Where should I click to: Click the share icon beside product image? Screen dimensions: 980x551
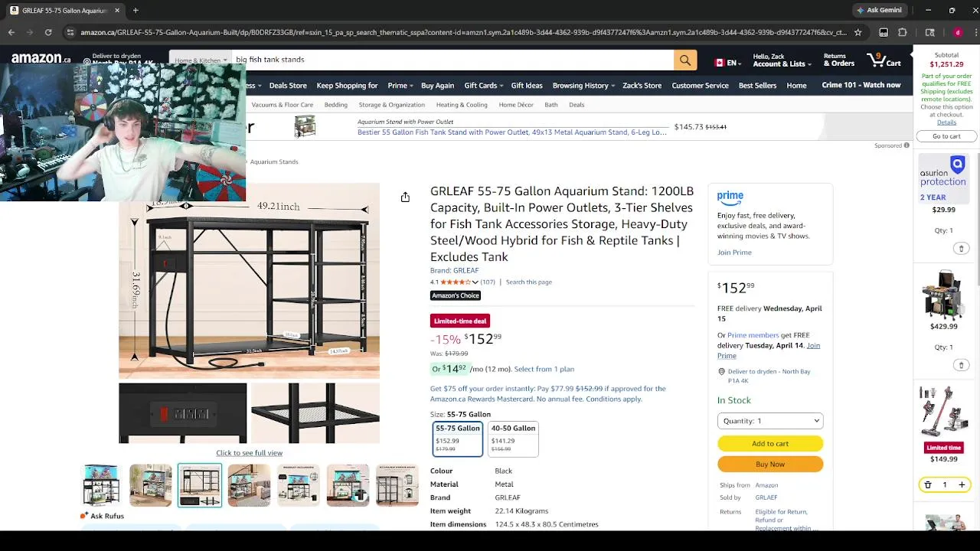pyautogui.click(x=405, y=197)
